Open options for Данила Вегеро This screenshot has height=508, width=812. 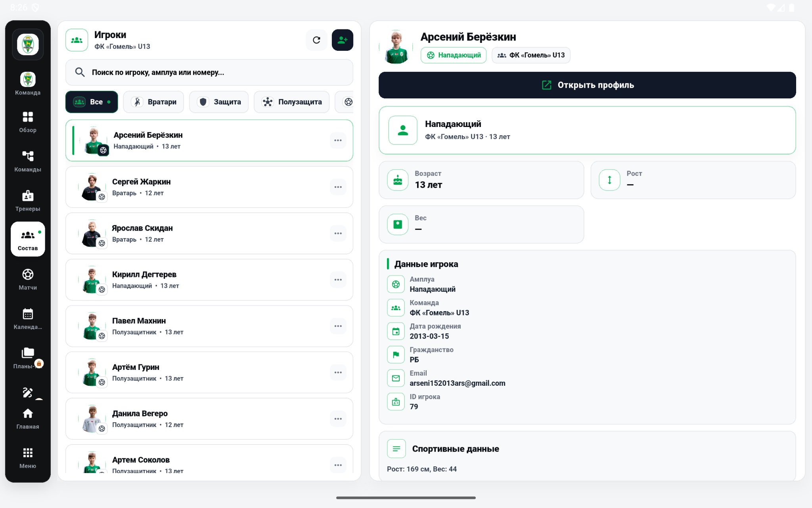(x=338, y=419)
